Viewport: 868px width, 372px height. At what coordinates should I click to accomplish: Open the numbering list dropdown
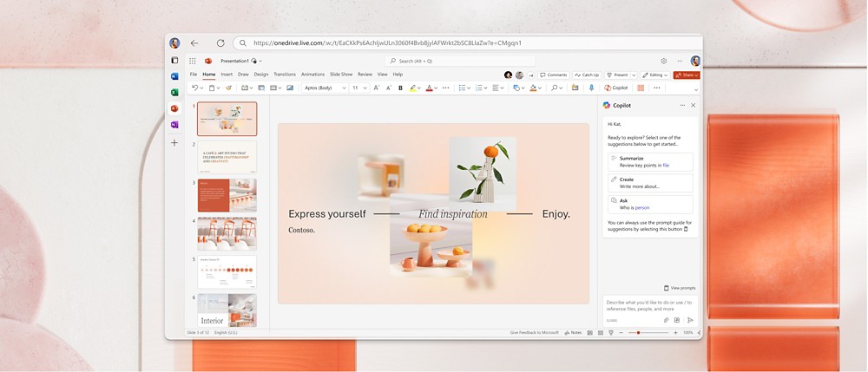485,88
